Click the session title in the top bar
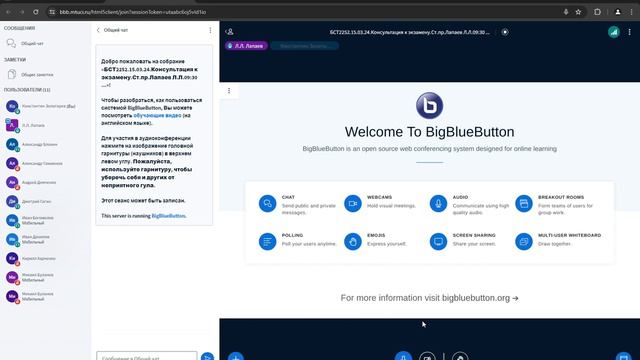Image resolution: width=640 pixels, height=360 pixels. pyautogui.click(x=409, y=32)
